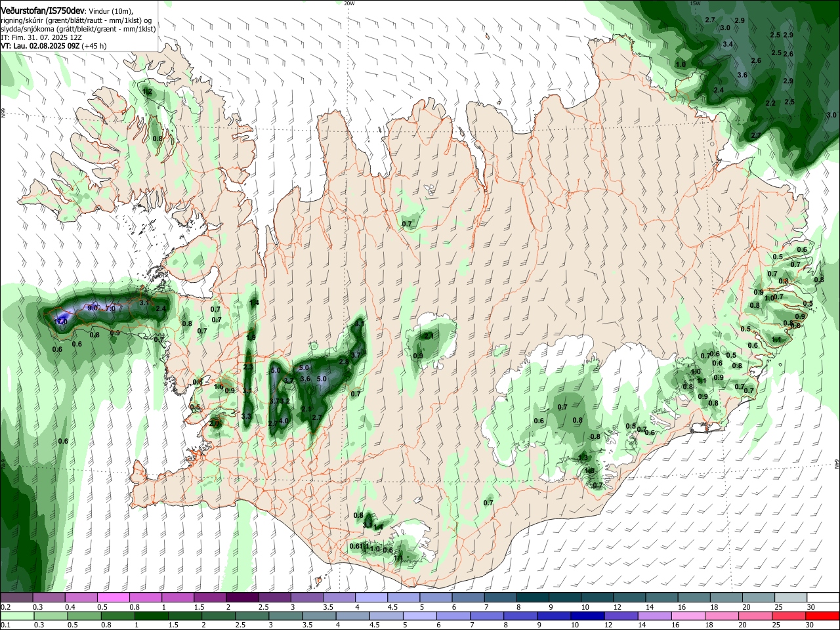Pick the light pink swatch above lower '16'
This screenshot has width=840, height=630.
click(x=688, y=616)
